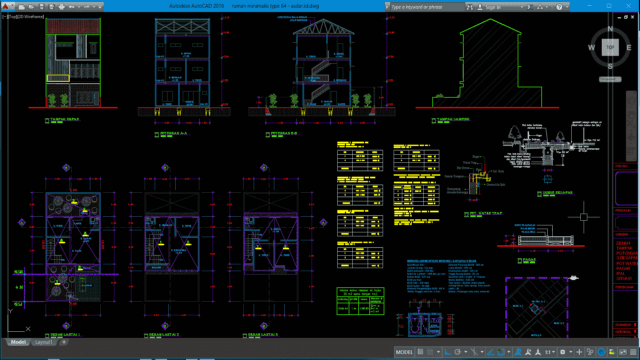Viewport: 640px width, 360px height.
Task: Click the Autodesk A360 triangle icon
Action: pyautogui.click(x=540, y=7)
